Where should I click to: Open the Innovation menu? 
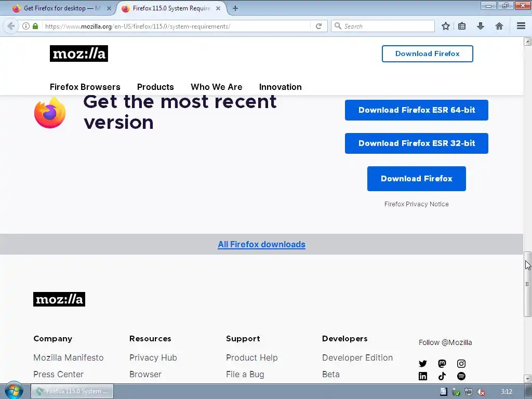(280, 87)
